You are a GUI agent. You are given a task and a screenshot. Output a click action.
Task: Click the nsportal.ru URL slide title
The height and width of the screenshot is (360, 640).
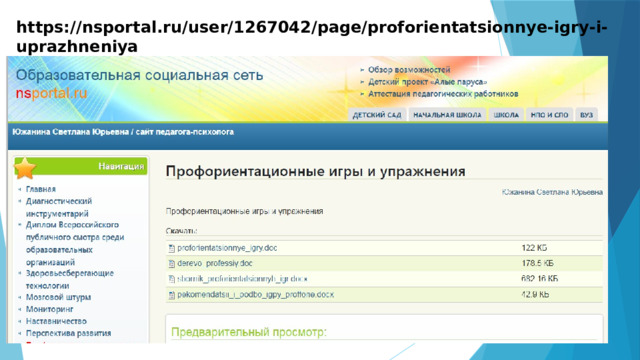312,37
